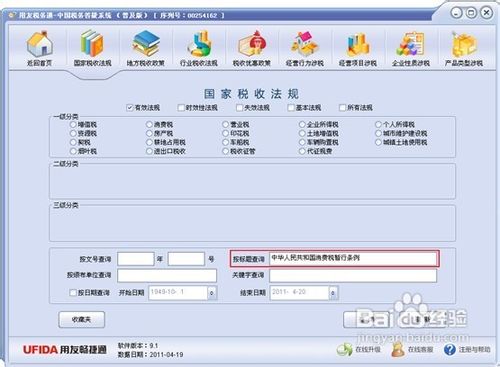Focus the 按颁布单位查询 input field
This screenshot has height=367, width=500.
point(167,275)
